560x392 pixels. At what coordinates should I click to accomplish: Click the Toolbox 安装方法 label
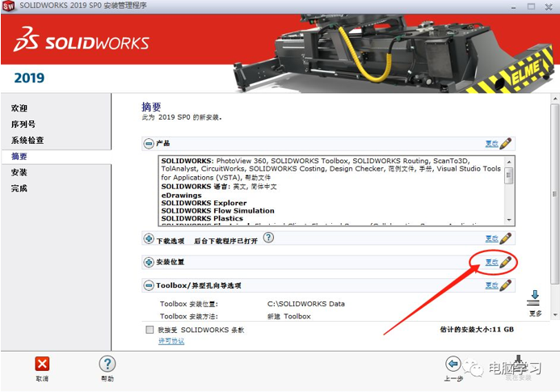189,316
